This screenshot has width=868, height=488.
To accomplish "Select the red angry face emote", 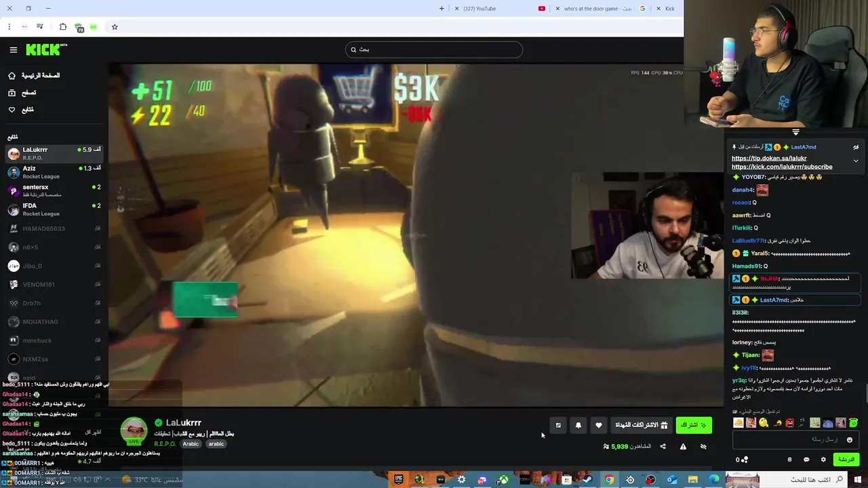I will point(789,423).
